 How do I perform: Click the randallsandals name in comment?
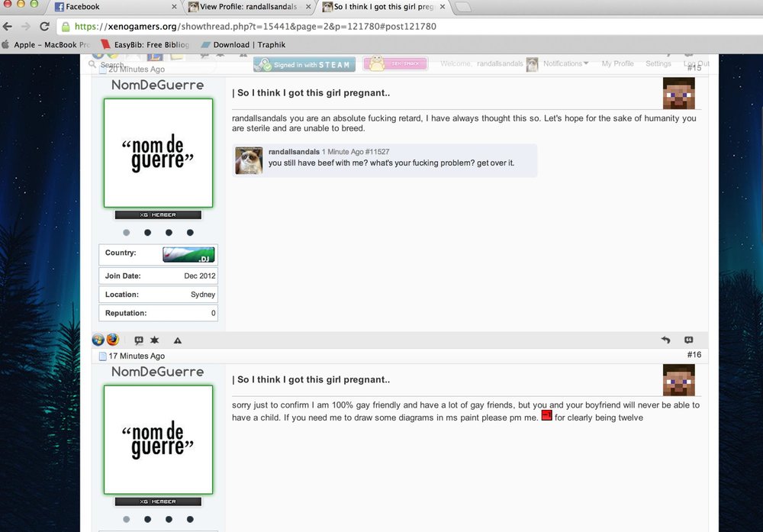click(294, 152)
